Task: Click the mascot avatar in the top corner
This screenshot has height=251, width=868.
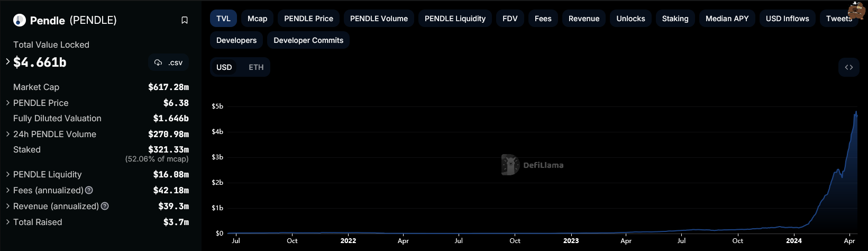Action: tap(856, 11)
